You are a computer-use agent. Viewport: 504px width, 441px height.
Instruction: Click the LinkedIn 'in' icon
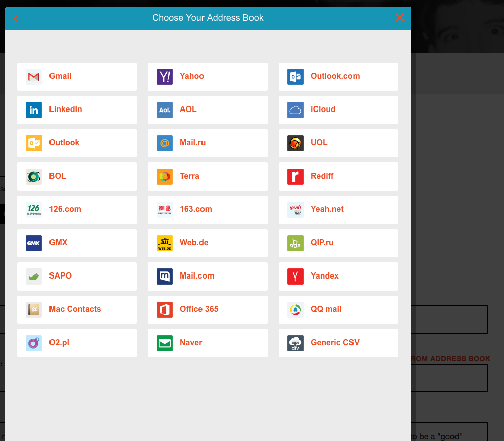coord(34,110)
